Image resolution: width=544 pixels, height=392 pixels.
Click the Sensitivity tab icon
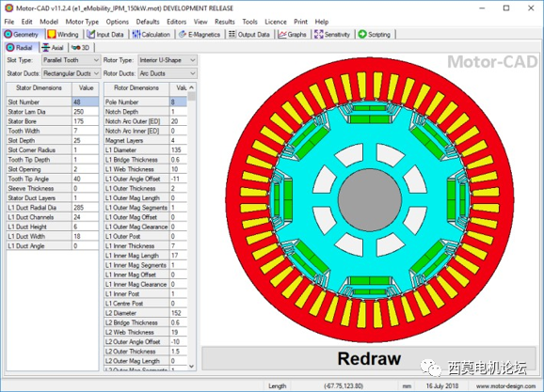click(318, 35)
